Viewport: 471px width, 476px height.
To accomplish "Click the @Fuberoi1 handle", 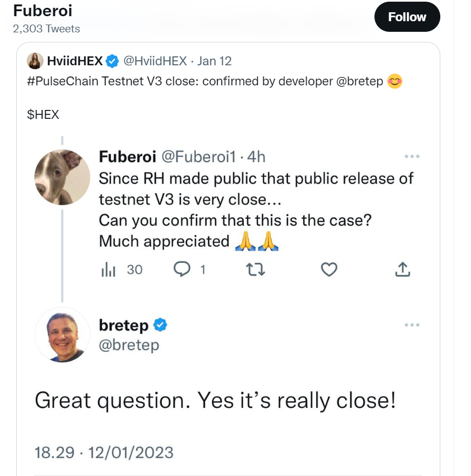I will pyautogui.click(x=199, y=157).
